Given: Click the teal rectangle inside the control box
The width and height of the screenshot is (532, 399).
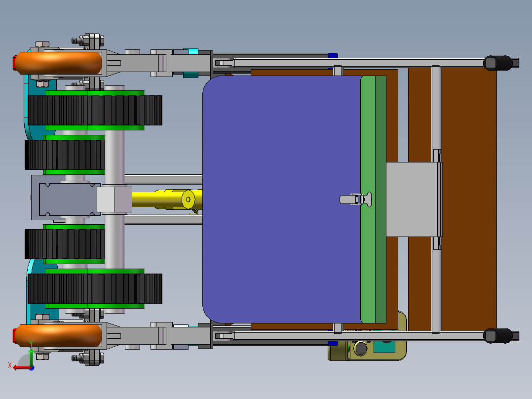Looking at the screenshot, I should [x=384, y=347].
